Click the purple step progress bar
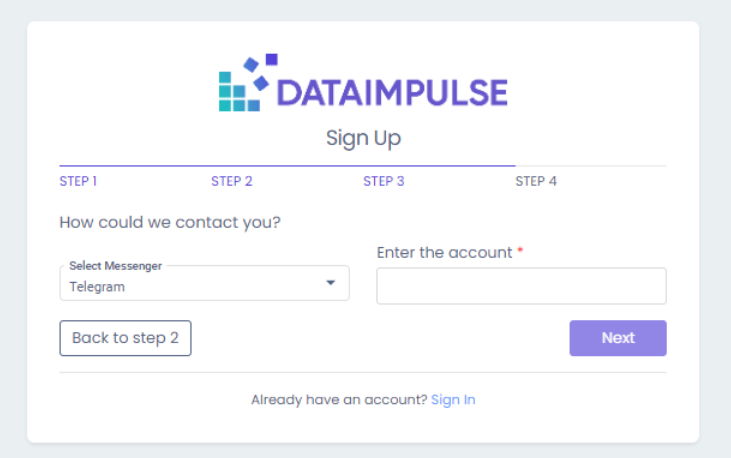 (287, 166)
